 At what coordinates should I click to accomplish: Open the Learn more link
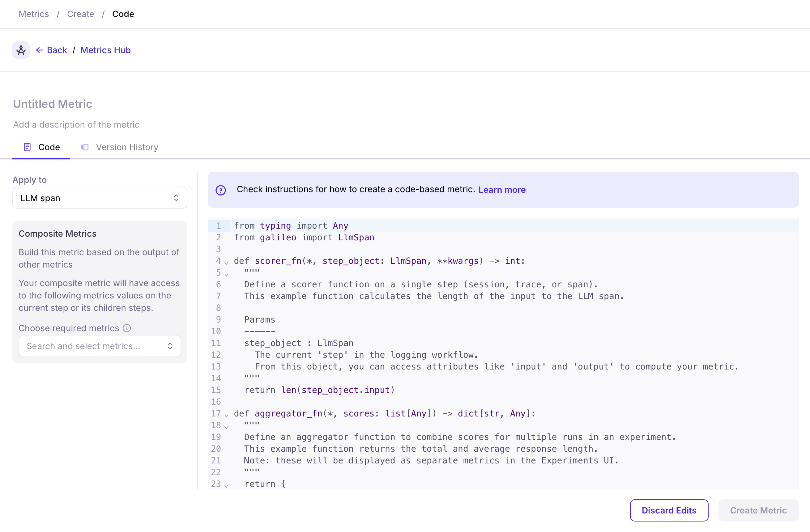tap(502, 190)
